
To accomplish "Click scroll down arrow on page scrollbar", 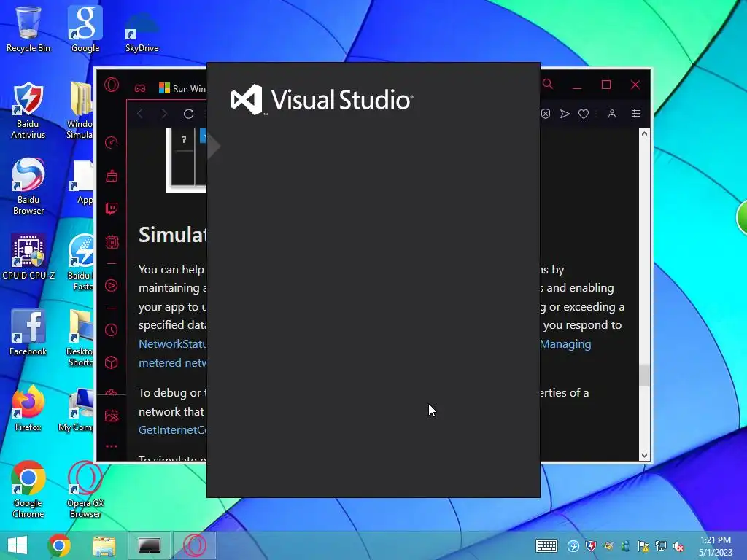I will pos(644,455).
